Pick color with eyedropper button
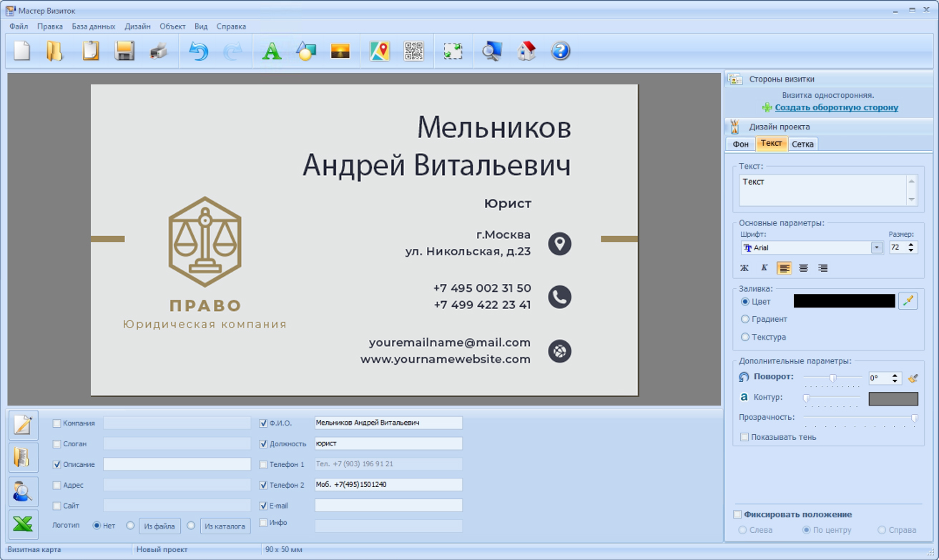 pos(908,301)
